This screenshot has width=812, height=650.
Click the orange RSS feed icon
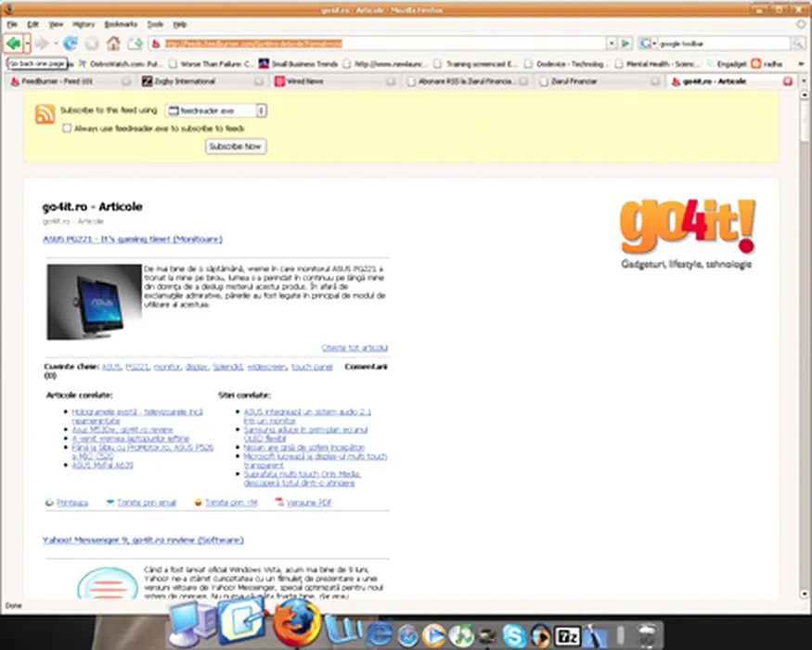coord(45,114)
